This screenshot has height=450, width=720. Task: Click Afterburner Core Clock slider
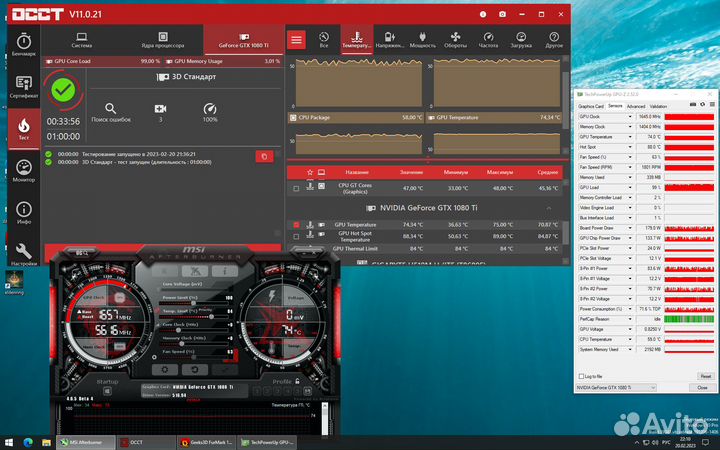click(193, 330)
